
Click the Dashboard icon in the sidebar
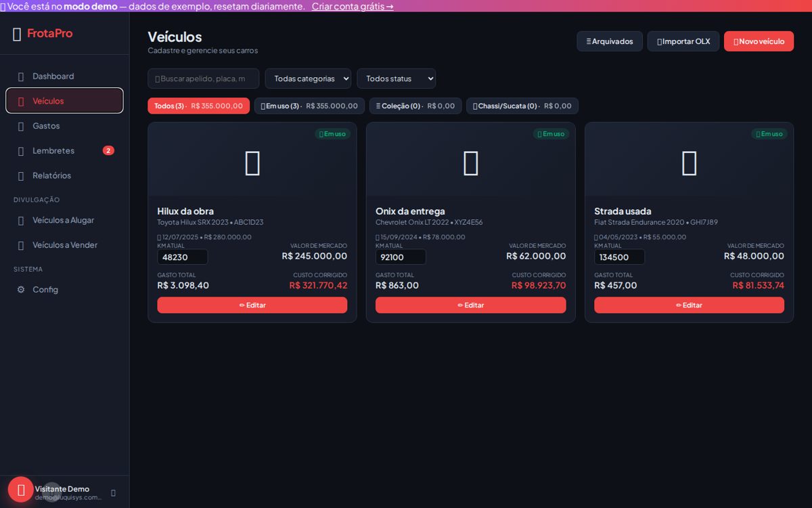pos(21,77)
